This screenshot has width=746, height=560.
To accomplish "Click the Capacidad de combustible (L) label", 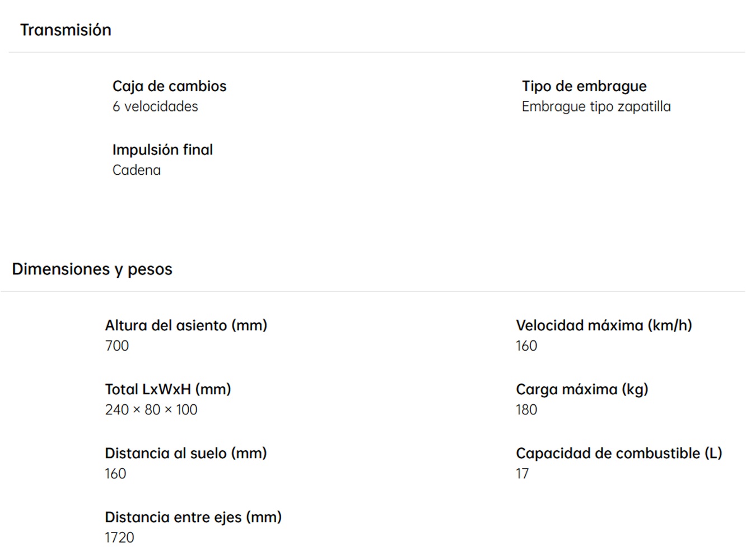I will tap(619, 453).
